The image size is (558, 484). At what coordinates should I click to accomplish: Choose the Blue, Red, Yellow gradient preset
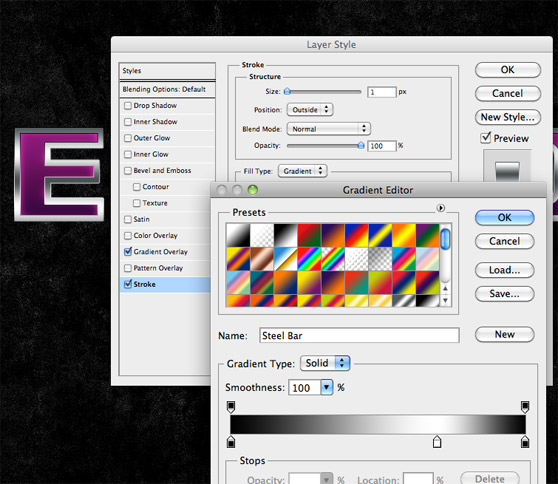pyautogui.click(x=357, y=235)
